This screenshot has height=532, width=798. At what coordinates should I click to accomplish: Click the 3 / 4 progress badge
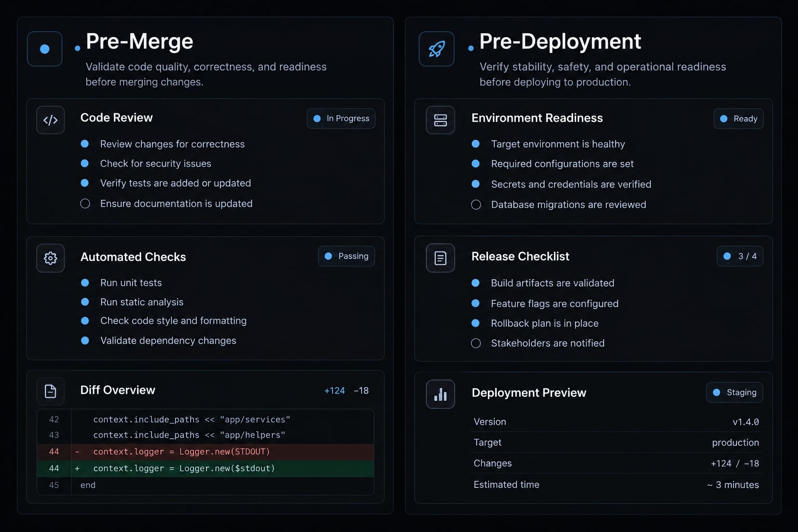coord(740,256)
